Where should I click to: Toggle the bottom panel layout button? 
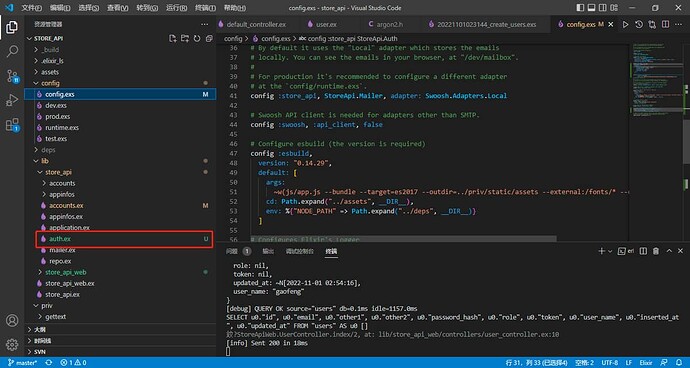[x=592, y=8]
